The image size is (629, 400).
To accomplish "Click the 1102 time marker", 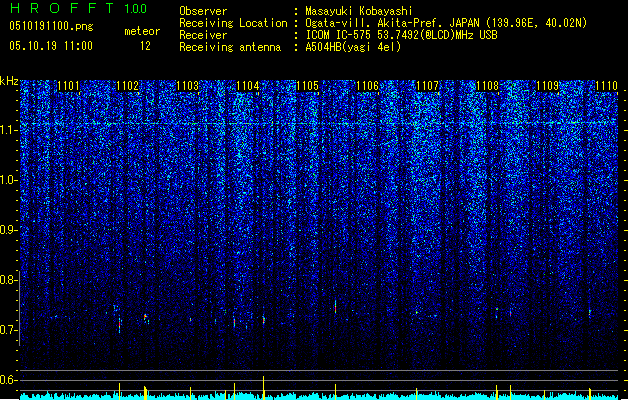I will (128, 86).
